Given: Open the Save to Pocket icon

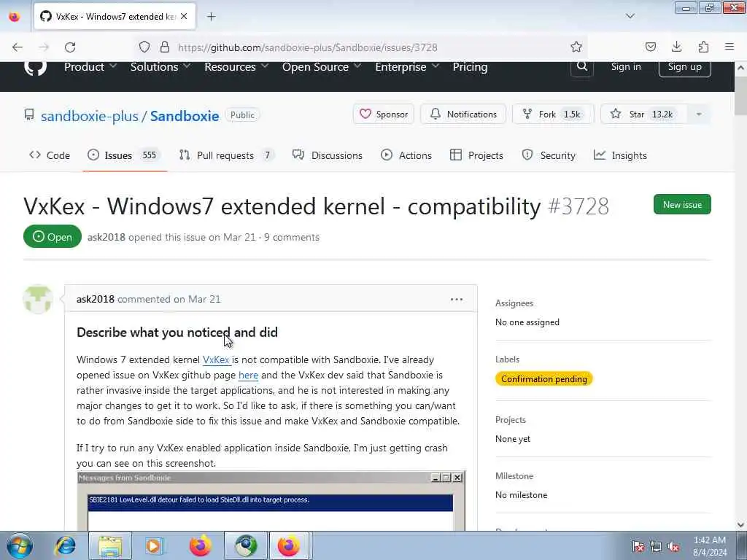Looking at the screenshot, I should [x=650, y=47].
